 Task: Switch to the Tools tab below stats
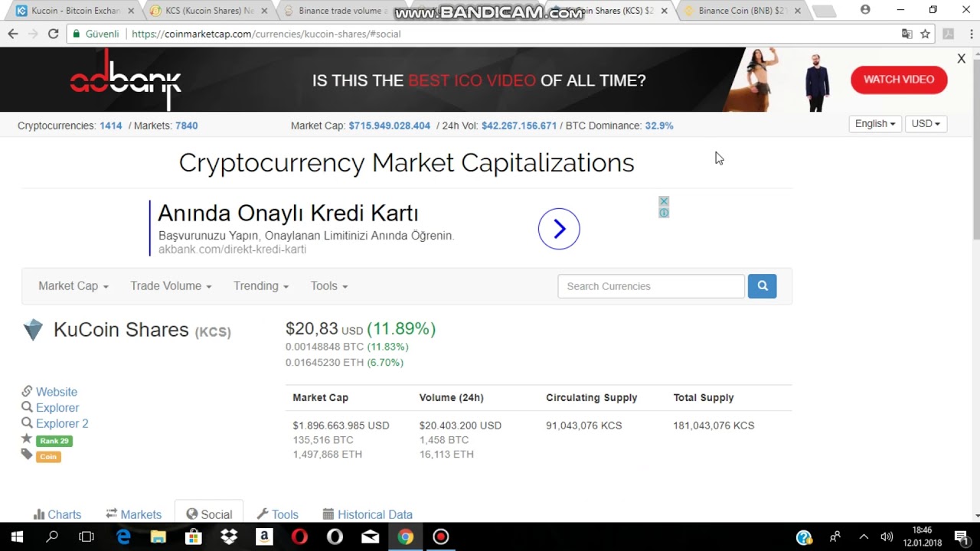point(277,514)
